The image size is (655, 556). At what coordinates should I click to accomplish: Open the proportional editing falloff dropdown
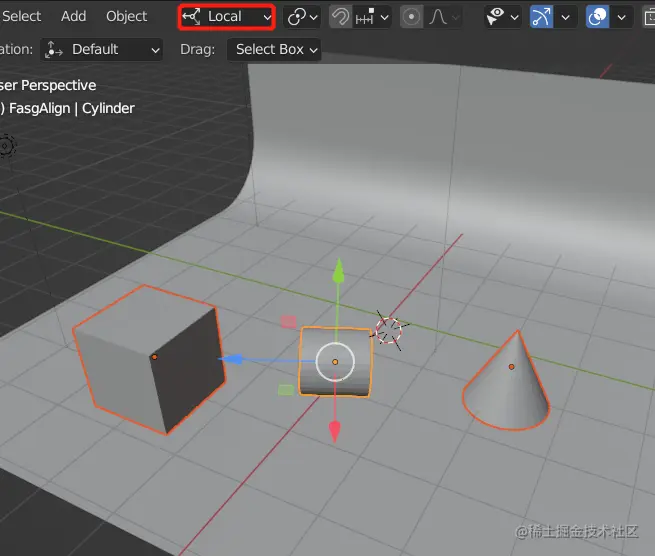[444, 17]
